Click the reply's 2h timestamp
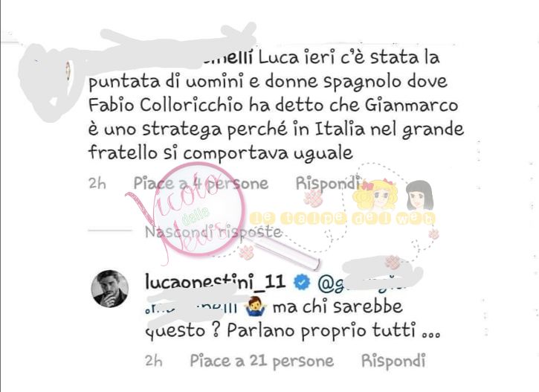 click(x=154, y=361)
